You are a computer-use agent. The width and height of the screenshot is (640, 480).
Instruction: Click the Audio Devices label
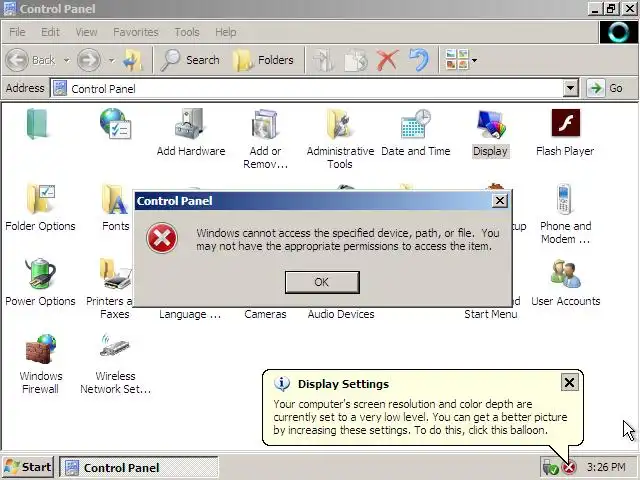341,314
